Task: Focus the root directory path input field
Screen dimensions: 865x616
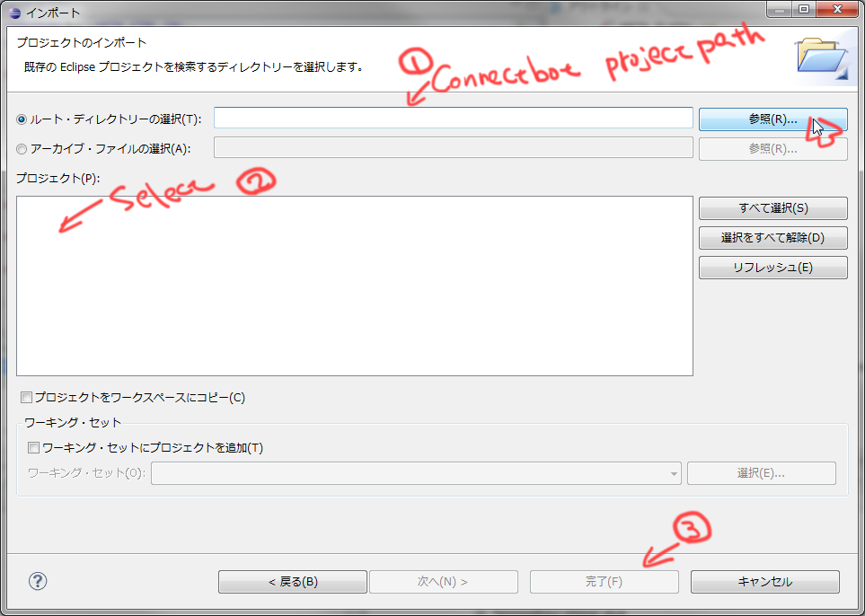Action: coord(454,118)
